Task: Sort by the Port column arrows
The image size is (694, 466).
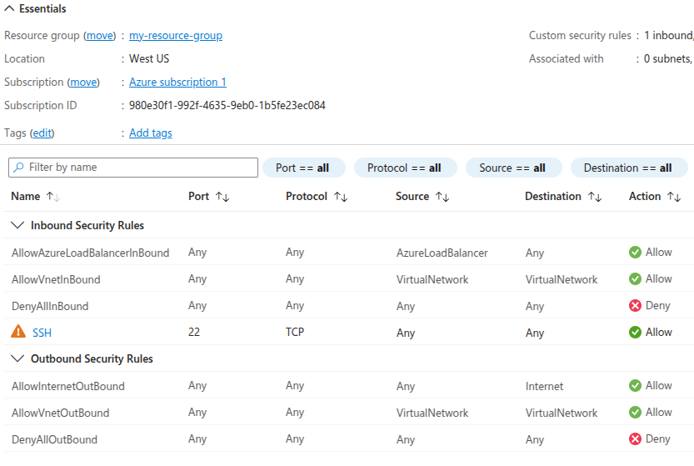Action: 222,196
